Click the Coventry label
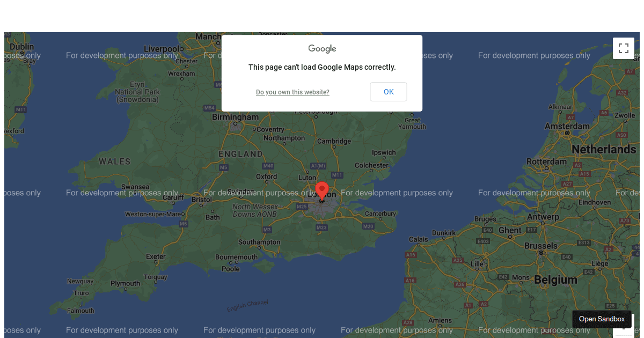 coord(270,129)
